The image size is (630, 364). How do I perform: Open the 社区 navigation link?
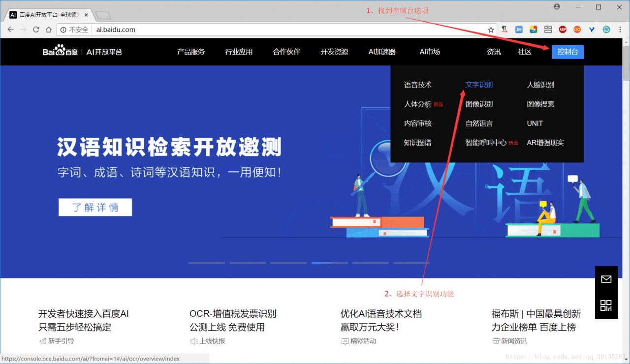click(525, 52)
